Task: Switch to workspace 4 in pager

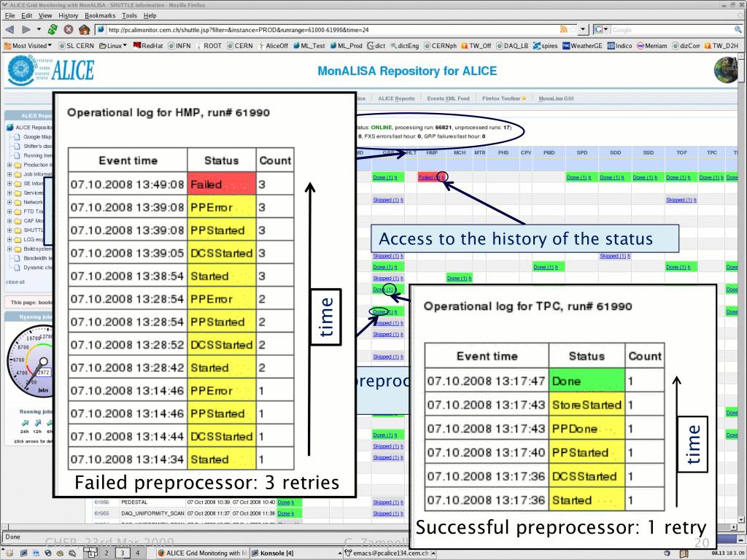Action: point(138,553)
